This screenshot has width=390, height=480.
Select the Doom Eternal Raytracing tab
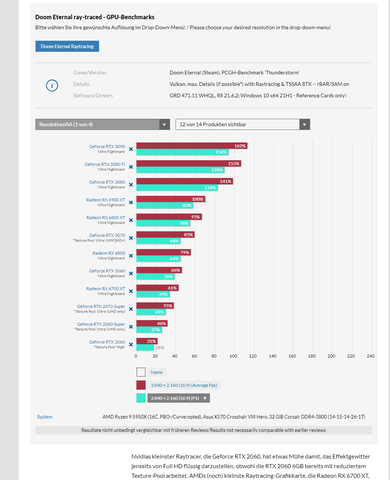tap(67, 46)
